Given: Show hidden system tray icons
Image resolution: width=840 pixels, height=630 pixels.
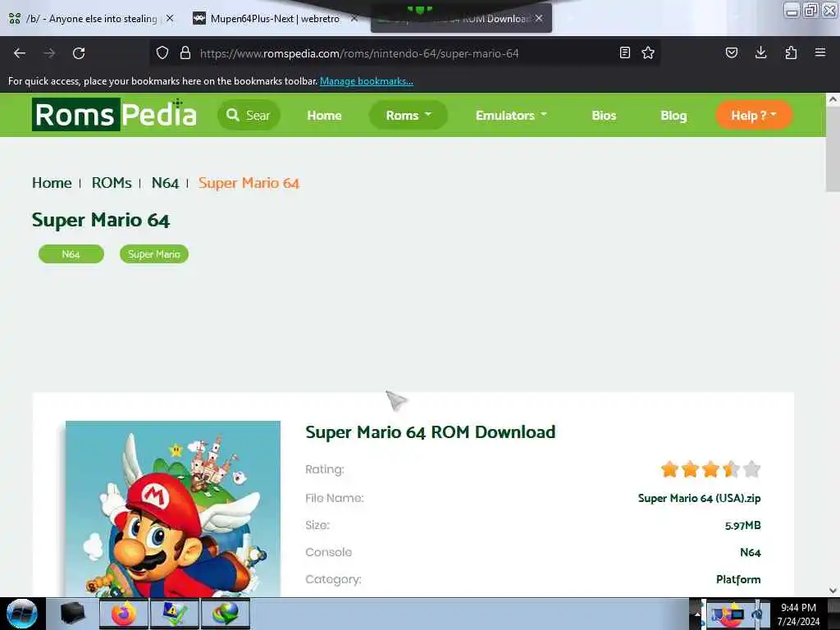Looking at the screenshot, I should coord(697,614).
